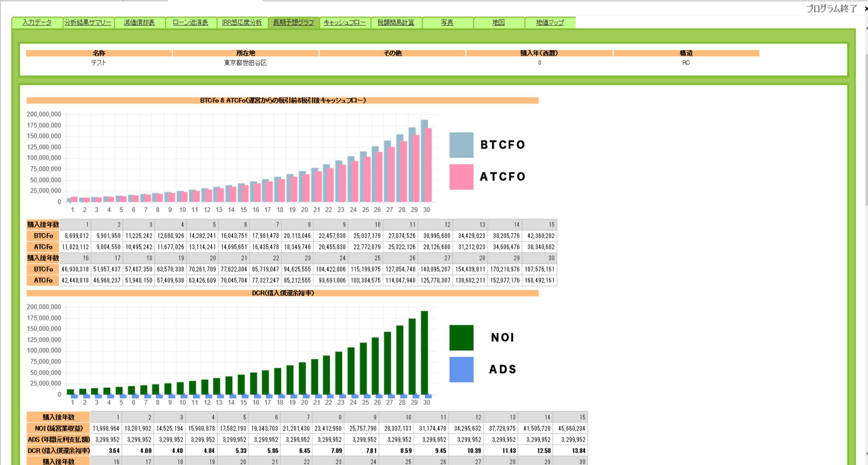The image size is (868, 465).
Task: Click ATCFo value 63,426,609 for year 20
Action: 202,280
